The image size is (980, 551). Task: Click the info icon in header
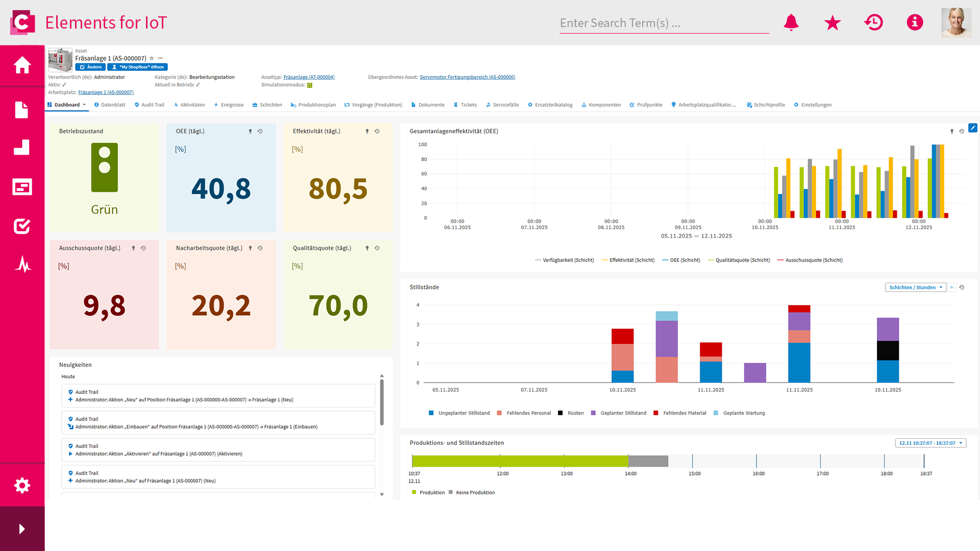[x=915, y=22]
